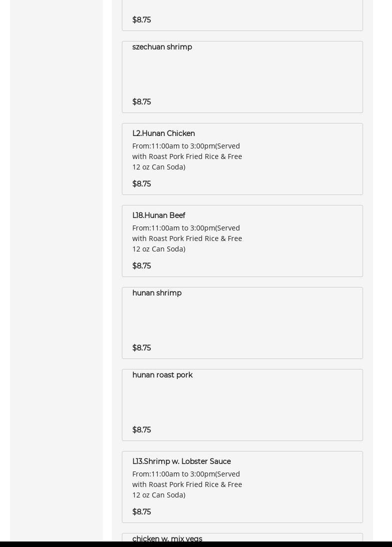Select the hunan roast pork item

point(162,375)
